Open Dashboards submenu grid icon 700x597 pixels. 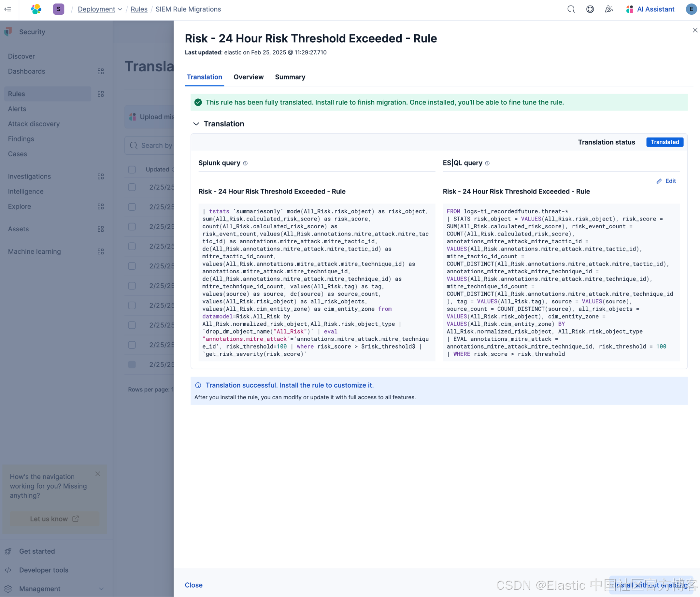point(101,71)
